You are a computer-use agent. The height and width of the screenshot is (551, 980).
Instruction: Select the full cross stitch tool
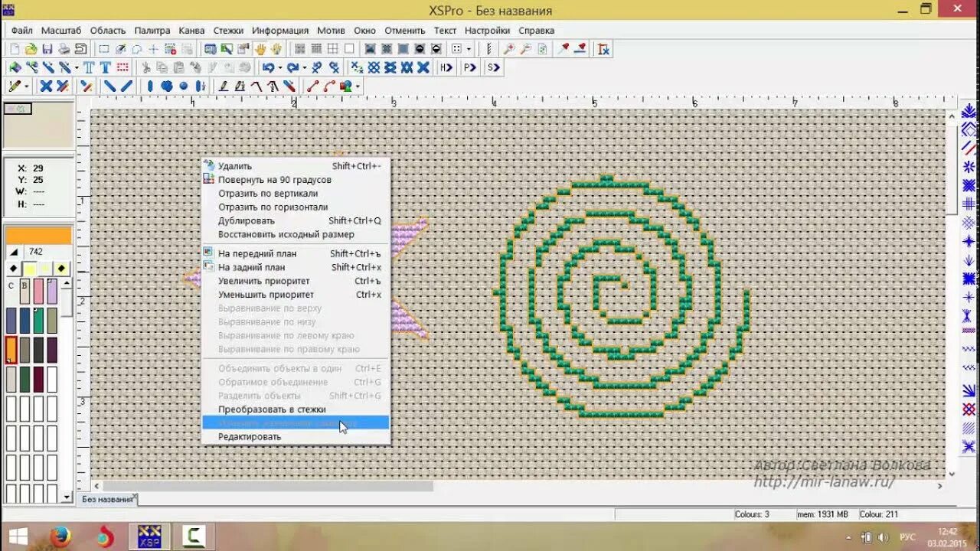pyautogui.click(x=46, y=86)
